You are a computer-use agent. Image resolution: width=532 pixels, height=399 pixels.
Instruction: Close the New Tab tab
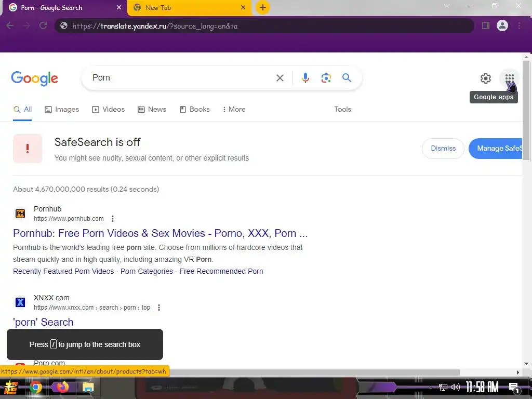243,7
